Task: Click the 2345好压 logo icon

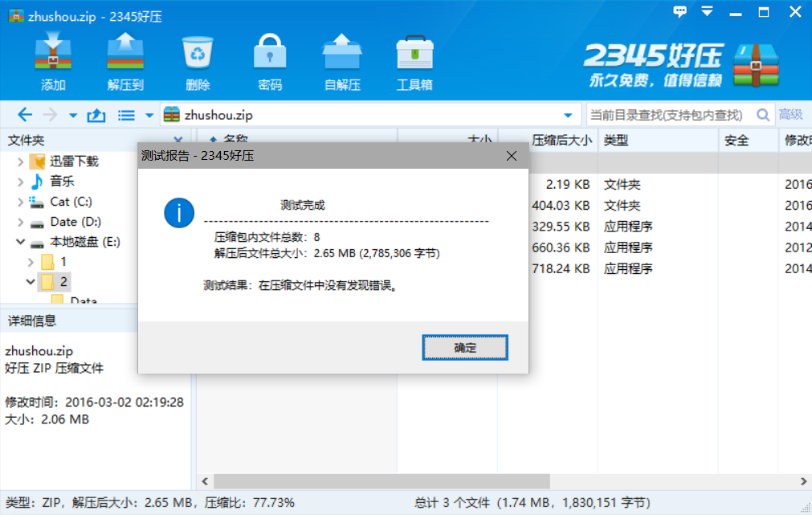Action: (756, 65)
